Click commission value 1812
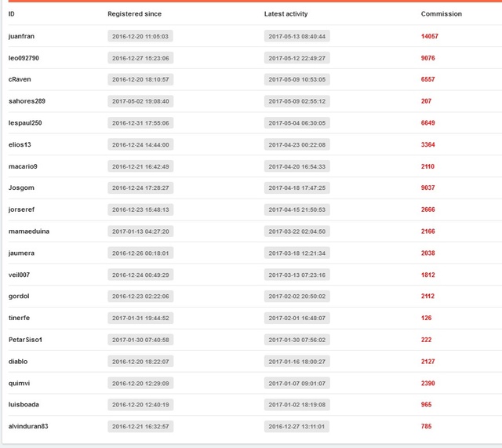 click(428, 275)
